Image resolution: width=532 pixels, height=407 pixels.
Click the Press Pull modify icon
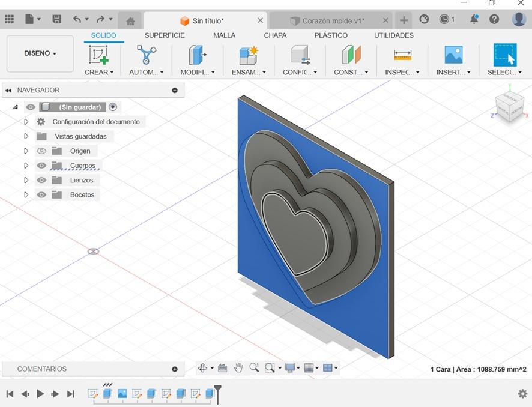click(196, 55)
